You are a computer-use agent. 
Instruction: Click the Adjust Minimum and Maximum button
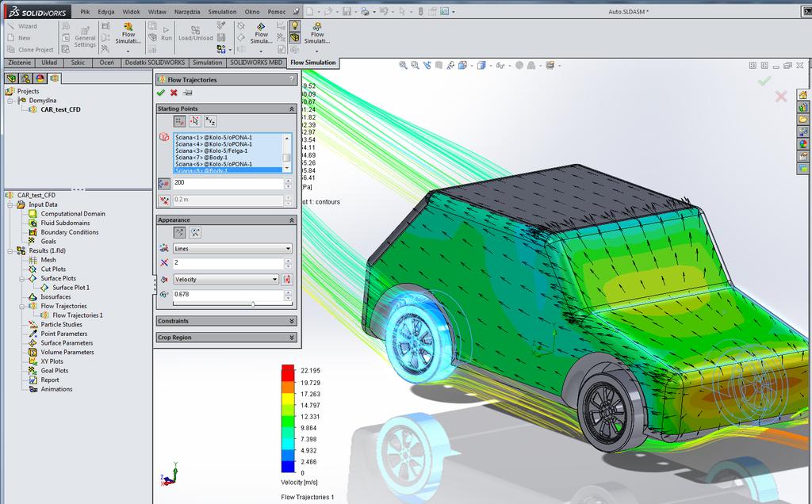pos(287,280)
